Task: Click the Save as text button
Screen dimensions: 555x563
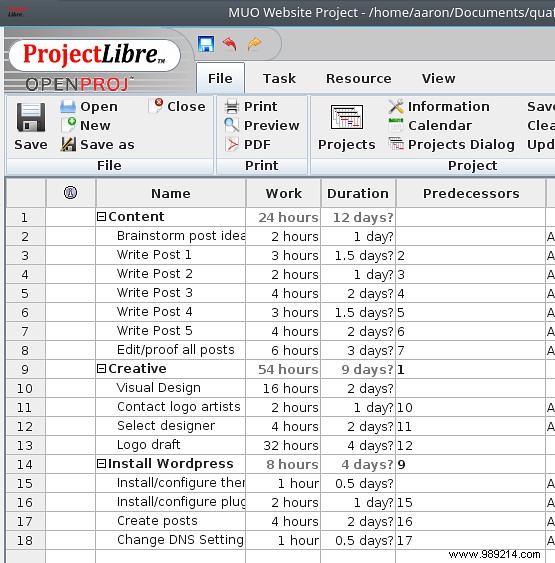Action: coord(107,144)
